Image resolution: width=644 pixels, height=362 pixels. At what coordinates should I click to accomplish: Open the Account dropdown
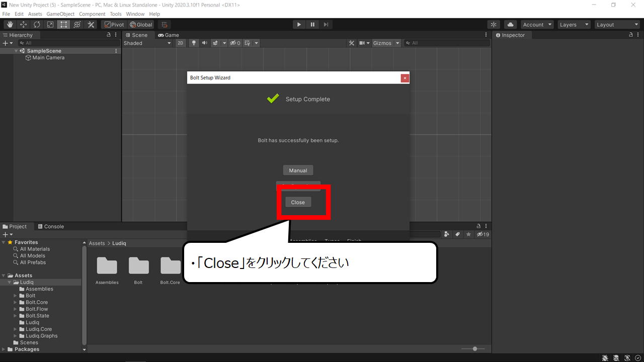[537, 25]
